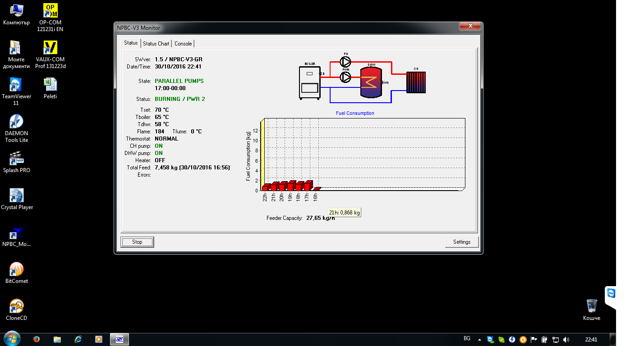Show hidden tray icons arrow
This screenshot has width=644, height=346.
479,339
